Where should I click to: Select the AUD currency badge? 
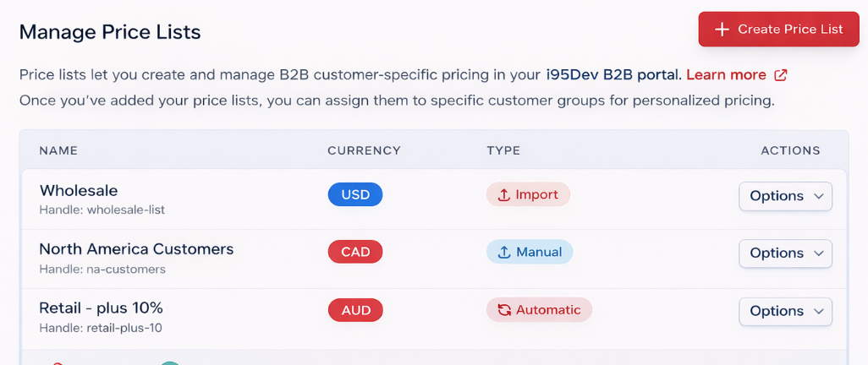tap(355, 310)
